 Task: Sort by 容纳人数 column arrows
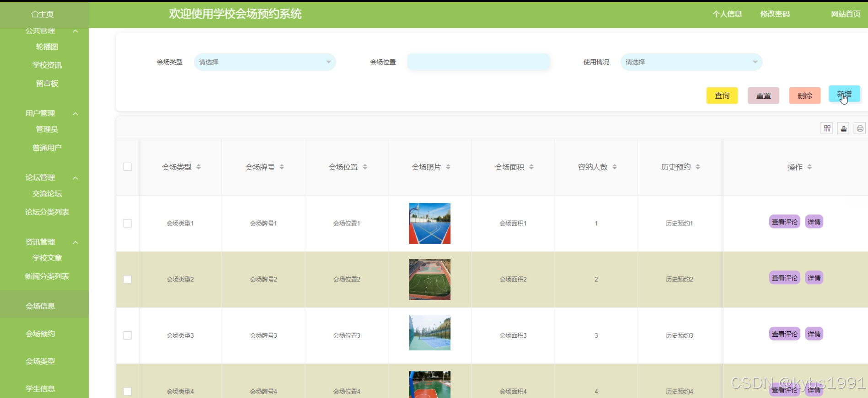(x=615, y=167)
